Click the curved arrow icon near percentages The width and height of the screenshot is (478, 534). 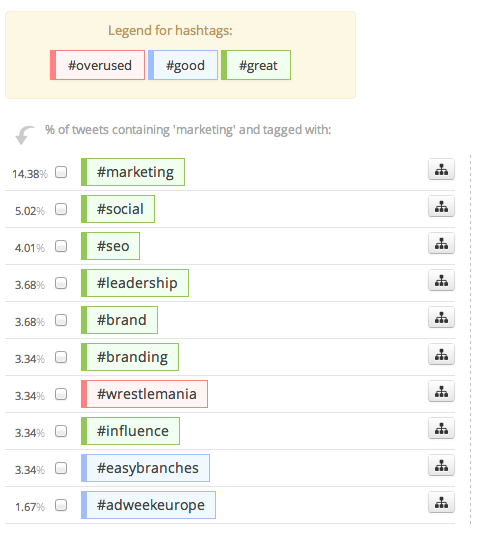tap(25, 135)
